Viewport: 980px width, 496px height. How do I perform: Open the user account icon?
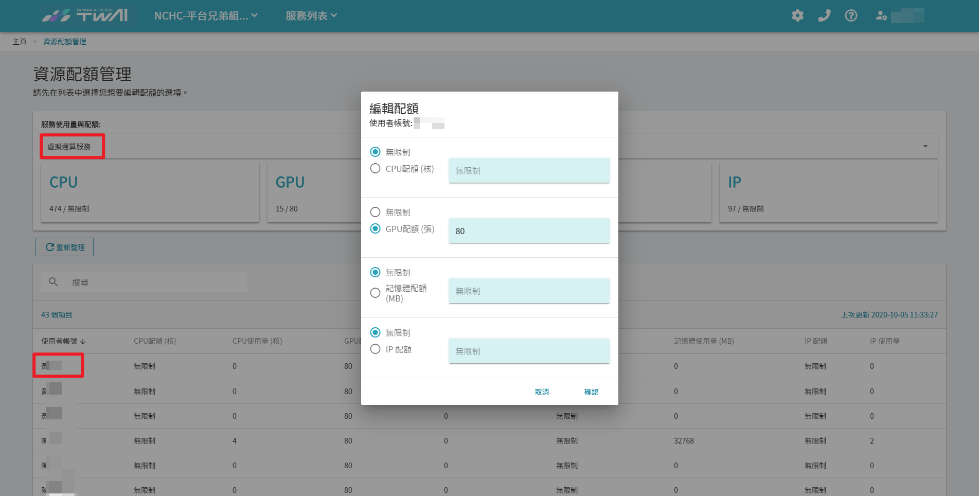point(881,16)
